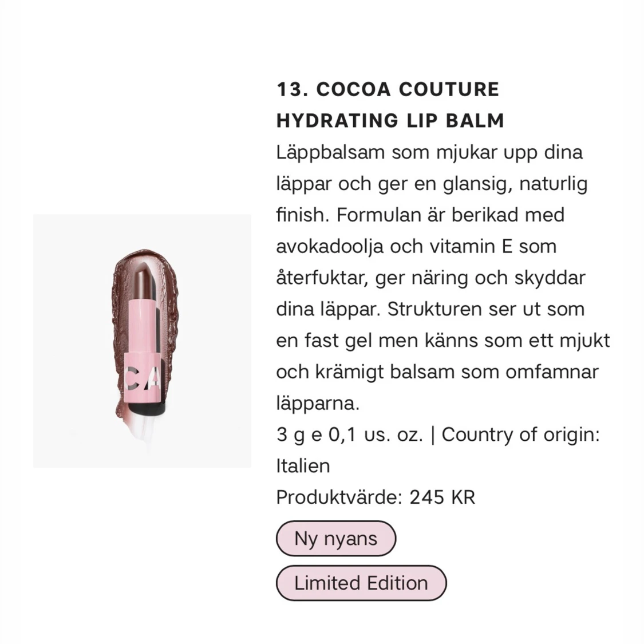
Task: Click the 3 g e 0,1 us. oz. weight text
Action: coord(350,434)
